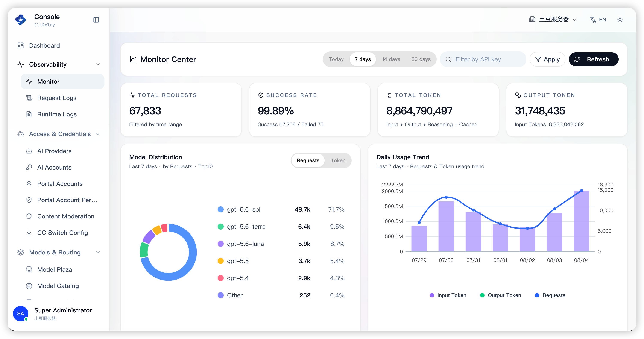Open Portal Accounts page

[62, 184]
